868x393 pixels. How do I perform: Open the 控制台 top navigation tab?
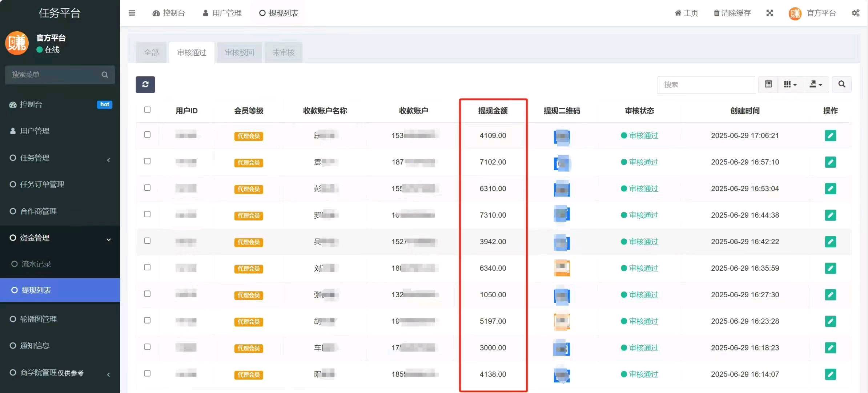pyautogui.click(x=169, y=13)
